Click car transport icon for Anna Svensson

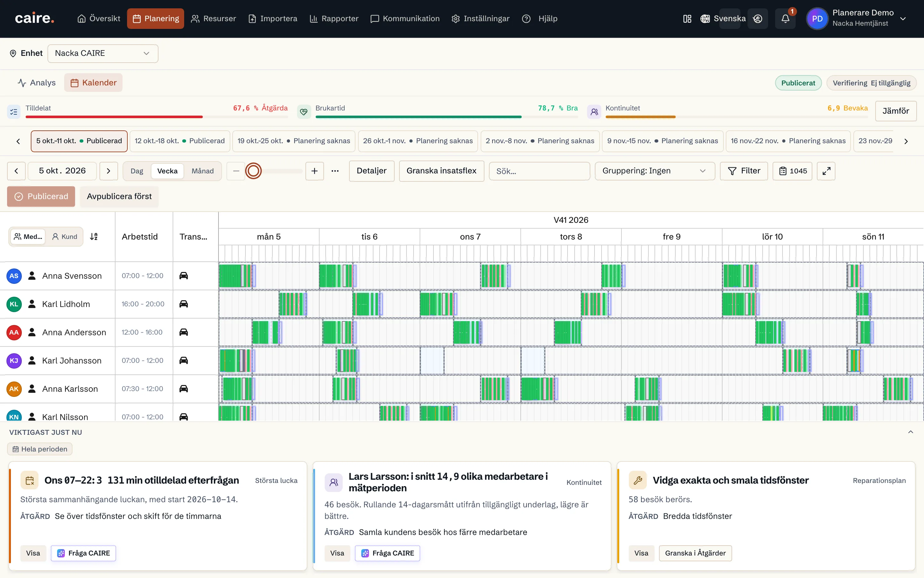tap(184, 276)
